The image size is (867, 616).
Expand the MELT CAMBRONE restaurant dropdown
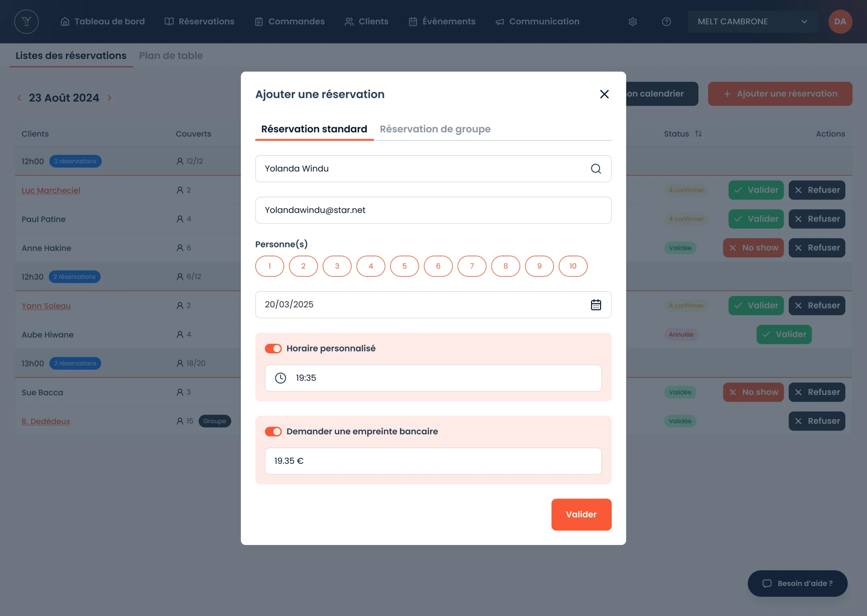point(753,22)
